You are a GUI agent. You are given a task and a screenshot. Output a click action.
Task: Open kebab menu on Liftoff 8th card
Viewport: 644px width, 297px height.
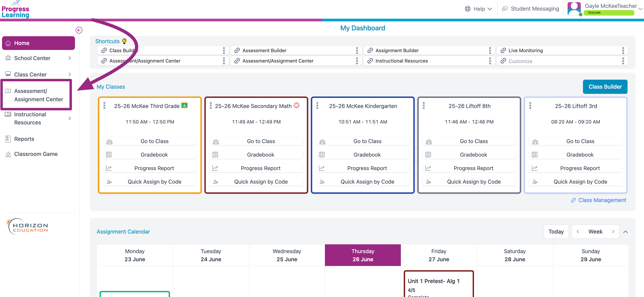tap(424, 106)
